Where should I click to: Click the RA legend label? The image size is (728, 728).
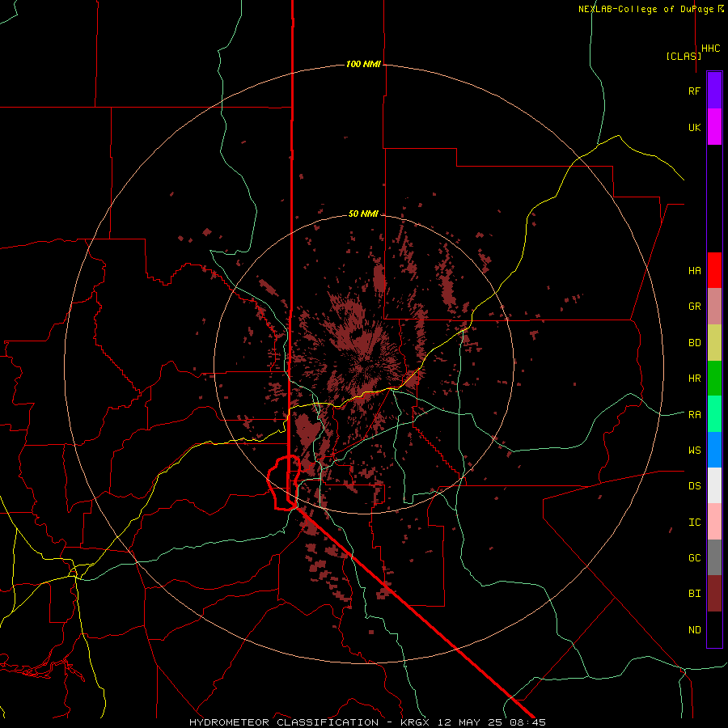694,415
